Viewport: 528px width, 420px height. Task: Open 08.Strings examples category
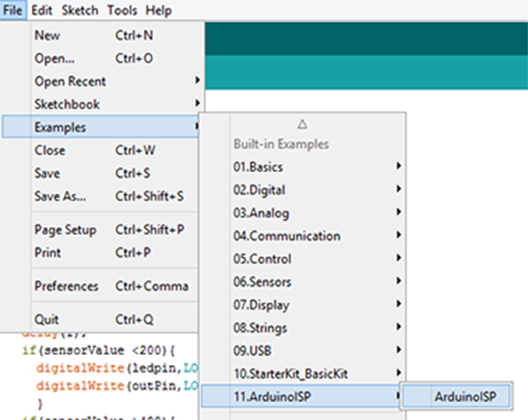click(261, 328)
